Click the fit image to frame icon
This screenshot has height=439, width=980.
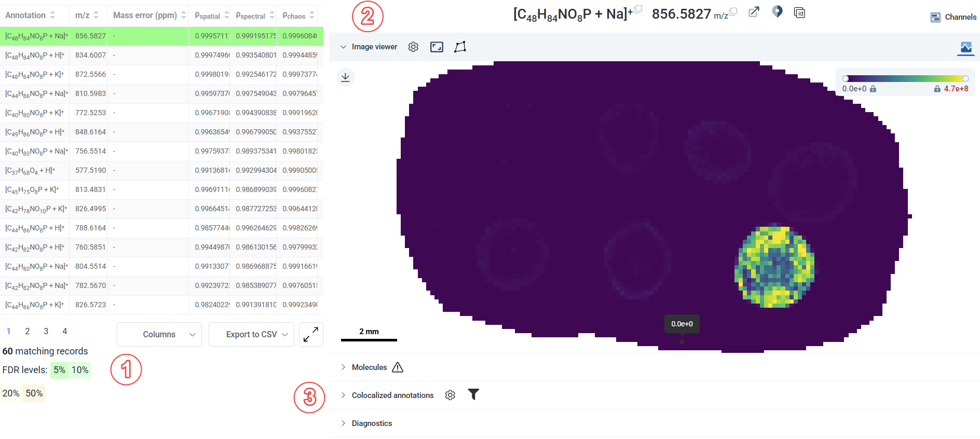pos(437,47)
